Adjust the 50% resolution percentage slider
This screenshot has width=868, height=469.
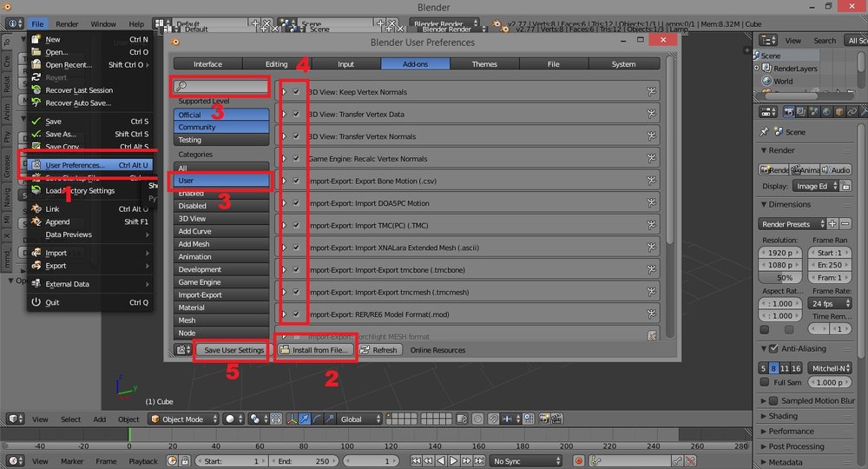pos(780,277)
